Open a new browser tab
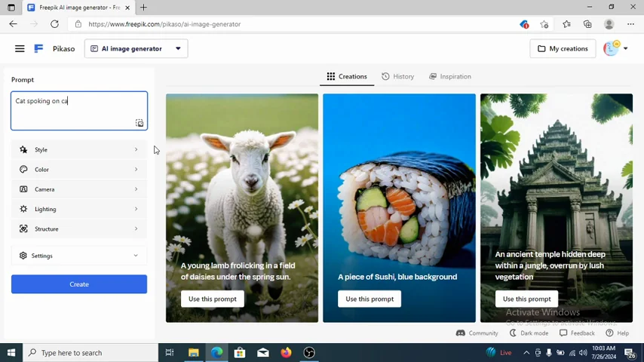This screenshot has width=644, height=362. [x=143, y=8]
